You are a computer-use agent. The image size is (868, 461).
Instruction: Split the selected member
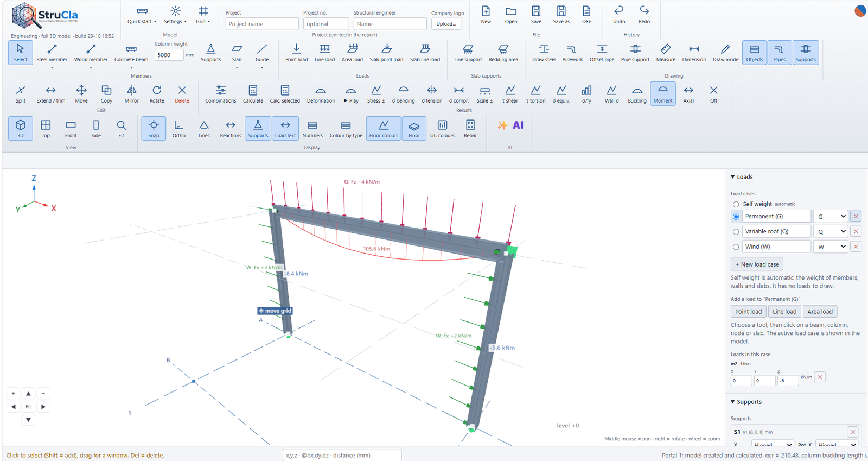(x=21, y=94)
